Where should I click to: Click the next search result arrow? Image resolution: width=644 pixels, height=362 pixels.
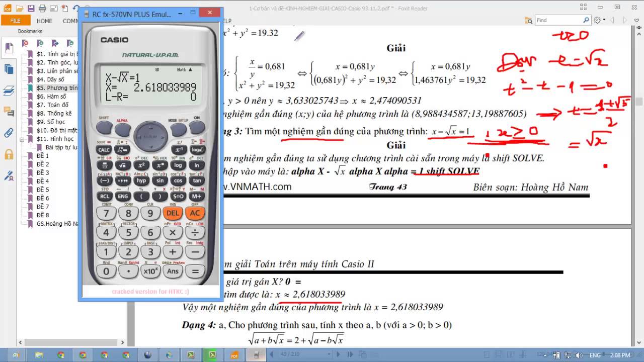coord(625,20)
